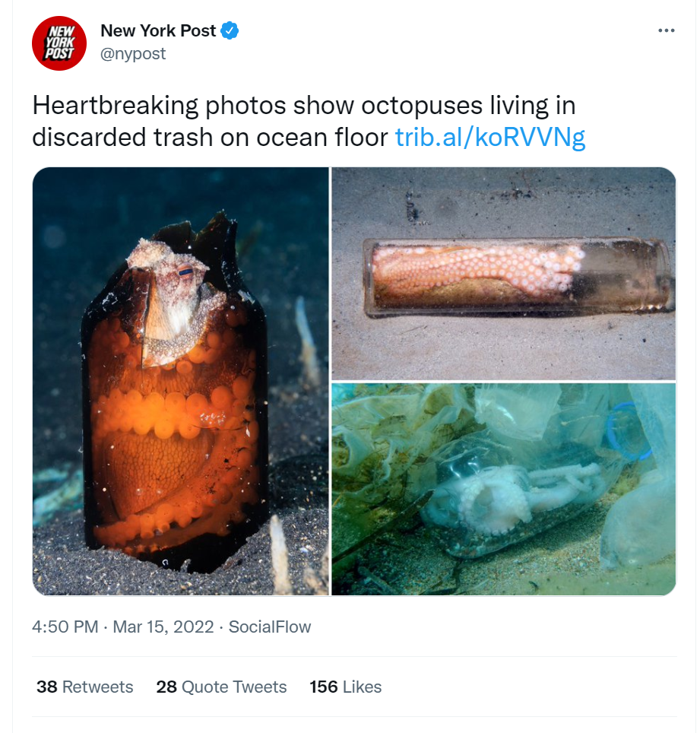Click the 4:50 PM Mar 15, 2022 timestamp

pyautogui.click(x=123, y=627)
